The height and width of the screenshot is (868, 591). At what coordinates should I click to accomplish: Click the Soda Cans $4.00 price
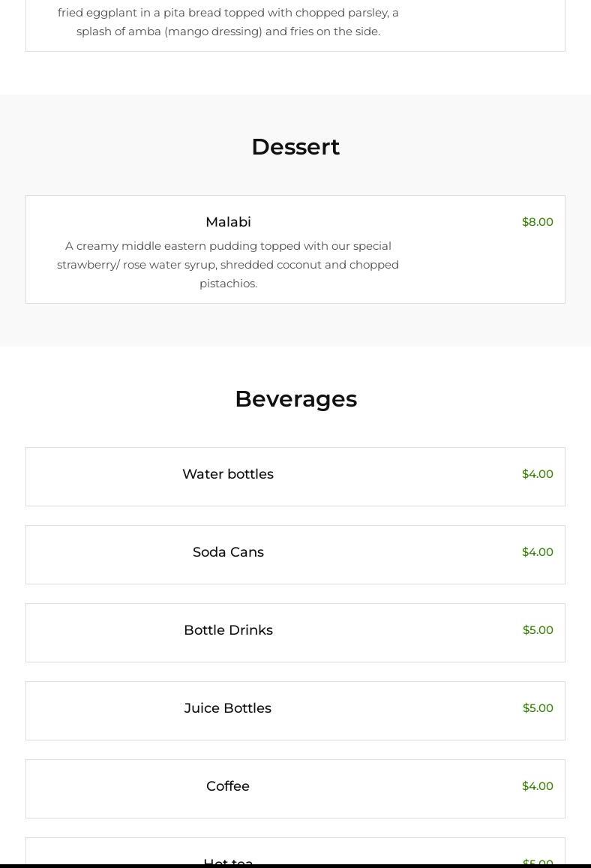pos(538,552)
